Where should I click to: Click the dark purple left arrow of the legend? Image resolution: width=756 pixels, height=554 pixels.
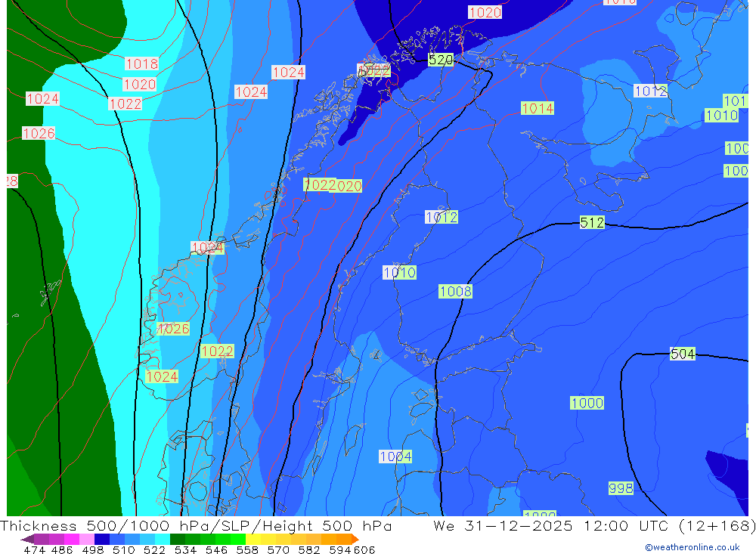(27, 540)
